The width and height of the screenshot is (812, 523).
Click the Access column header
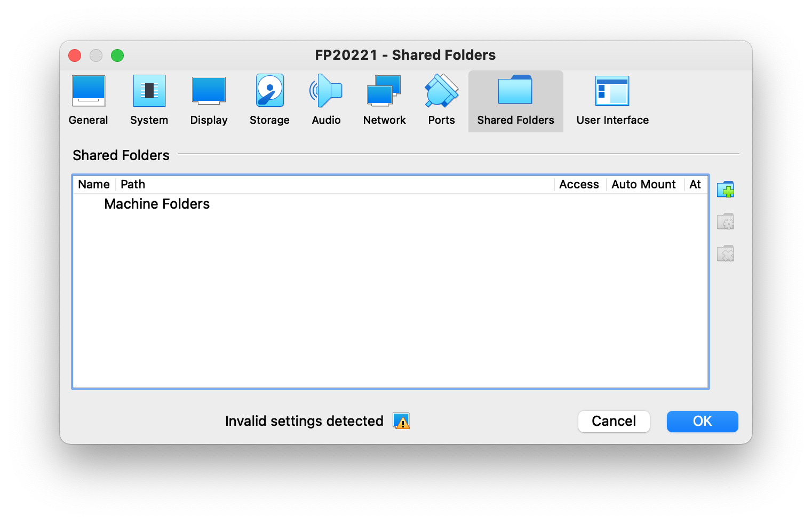click(579, 185)
